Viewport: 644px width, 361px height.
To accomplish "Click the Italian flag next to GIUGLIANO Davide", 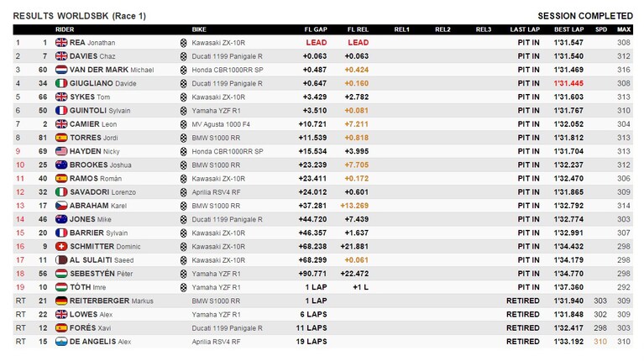I will click(x=61, y=83).
